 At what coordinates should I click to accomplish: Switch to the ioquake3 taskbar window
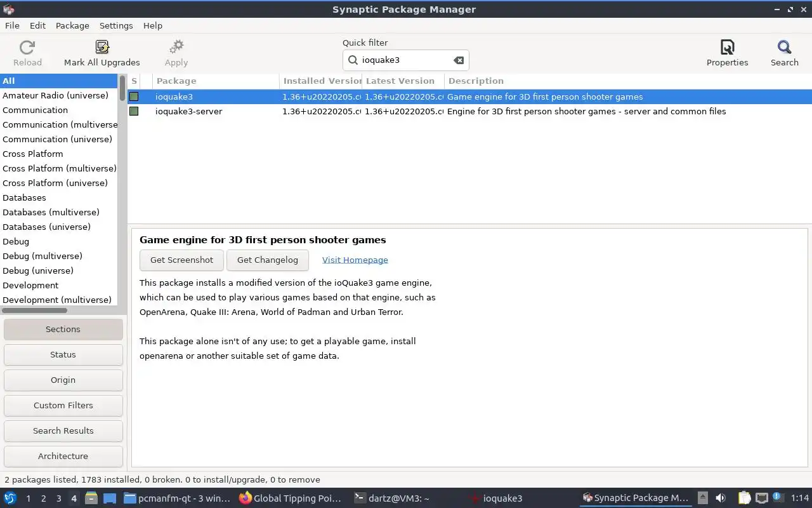[x=520, y=498]
